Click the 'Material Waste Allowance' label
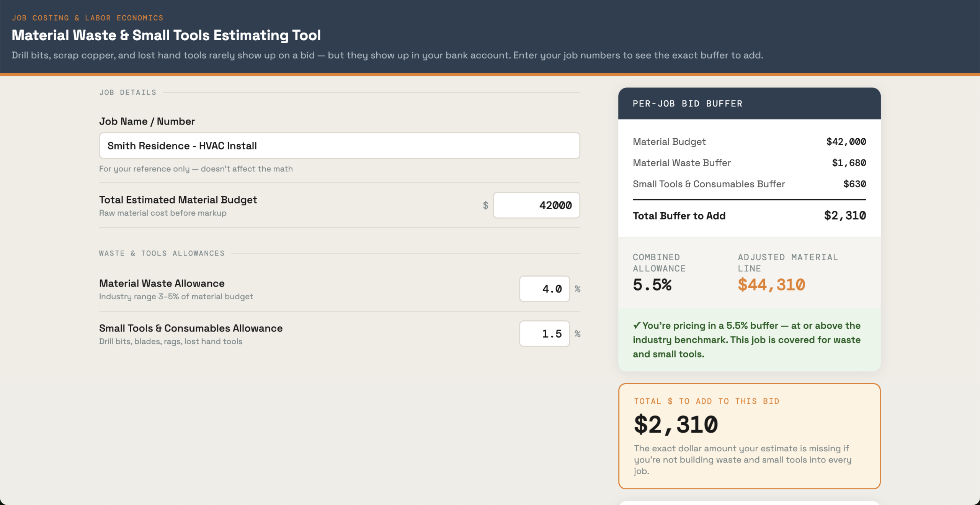This screenshot has width=980, height=505. (162, 284)
